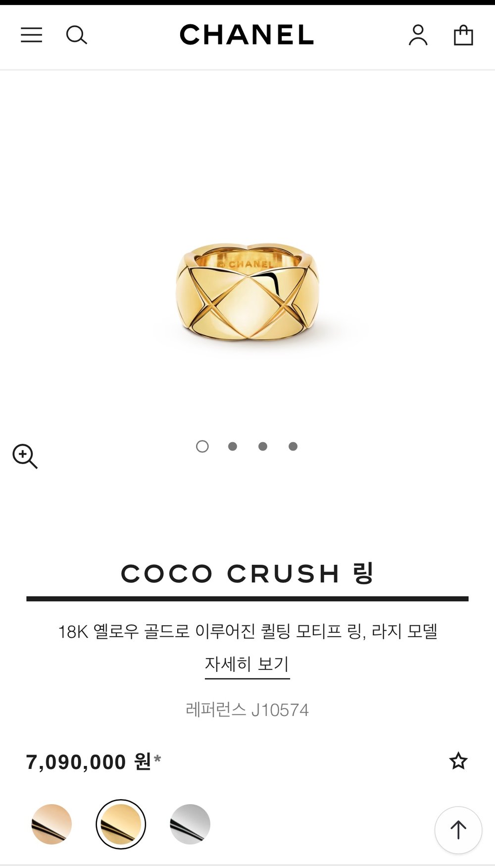Select first image carousel dot

pos(202,446)
